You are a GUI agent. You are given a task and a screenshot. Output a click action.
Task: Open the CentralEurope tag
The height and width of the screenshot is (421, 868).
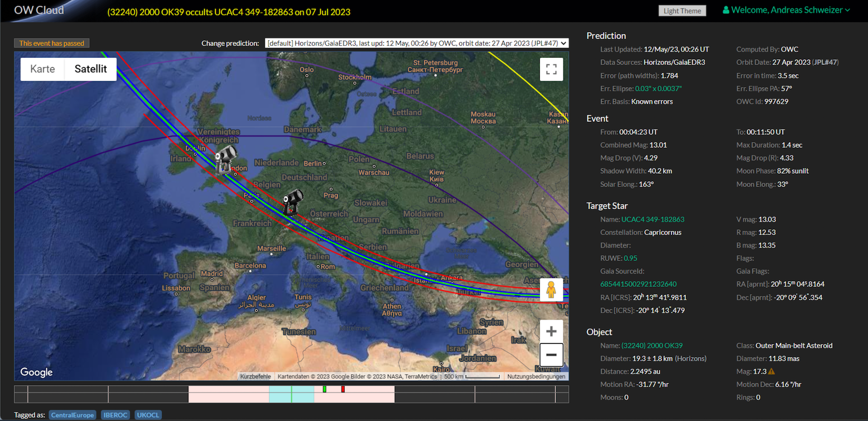(x=72, y=415)
